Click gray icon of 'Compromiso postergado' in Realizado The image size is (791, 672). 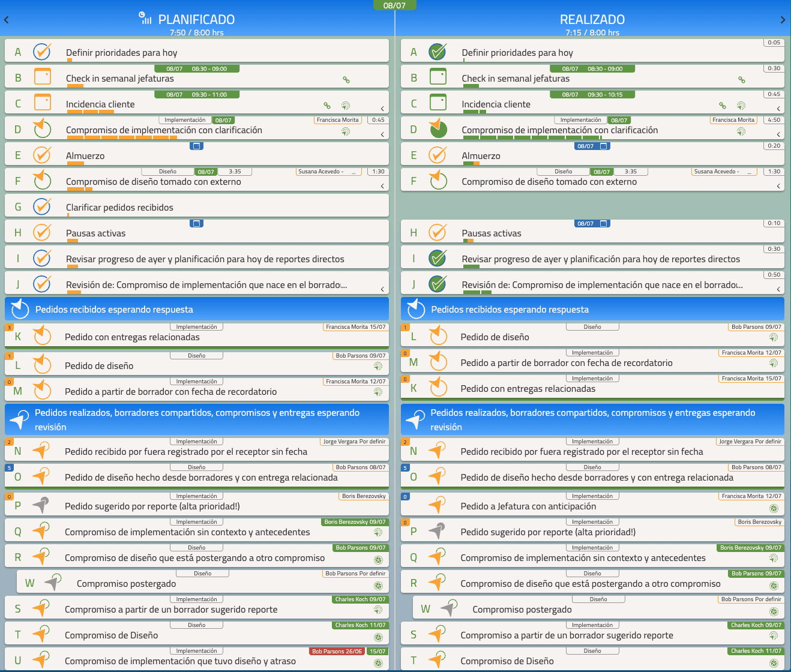click(x=449, y=608)
